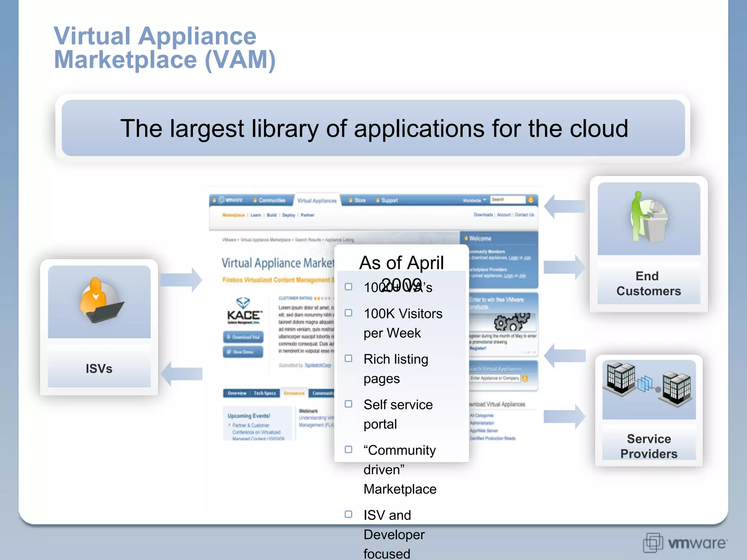Open the TopNotchCorp submitter link

click(318, 365)
